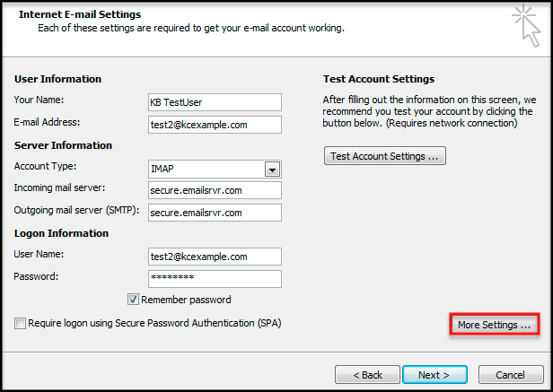Click the Internet E-mail Settings heading
Viewport: 553px width, 392px height.
(80, 14)
